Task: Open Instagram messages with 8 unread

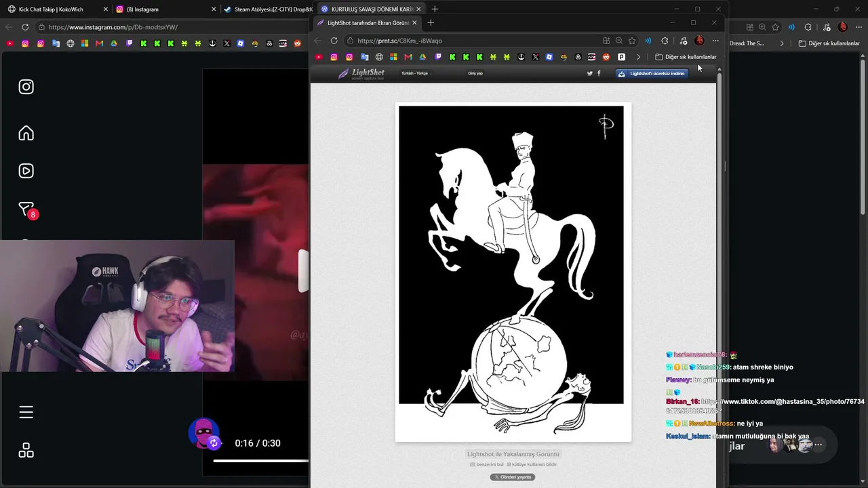Action: (26, 209)
